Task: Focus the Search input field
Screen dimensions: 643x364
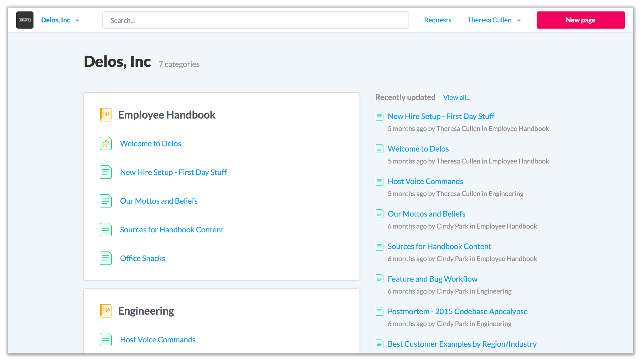Action: coord(255,20)
